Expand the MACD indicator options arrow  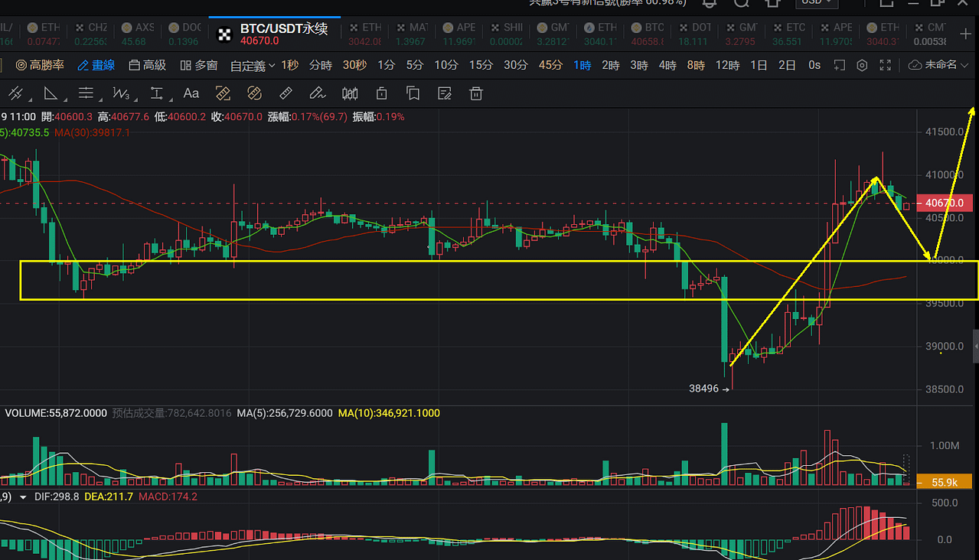(x=23, y=497)
